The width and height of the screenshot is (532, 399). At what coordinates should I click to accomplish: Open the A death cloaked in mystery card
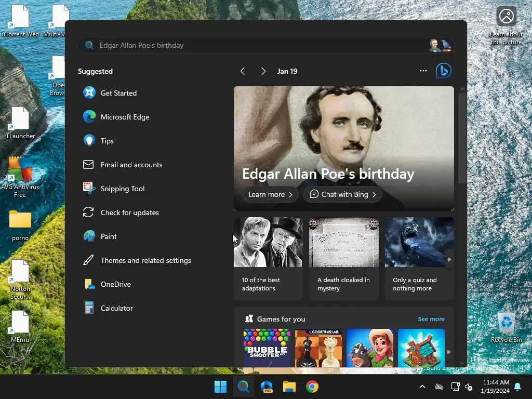tap(344, 259)
